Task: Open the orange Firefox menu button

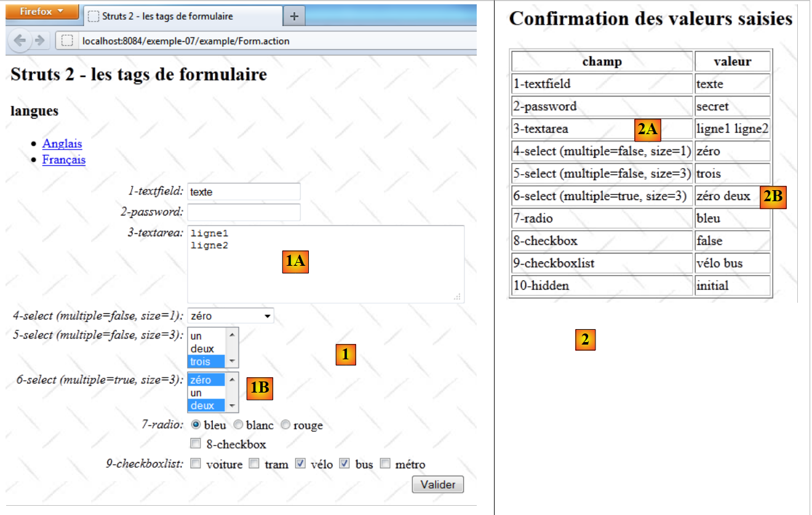Action: (x=41, y=12)
